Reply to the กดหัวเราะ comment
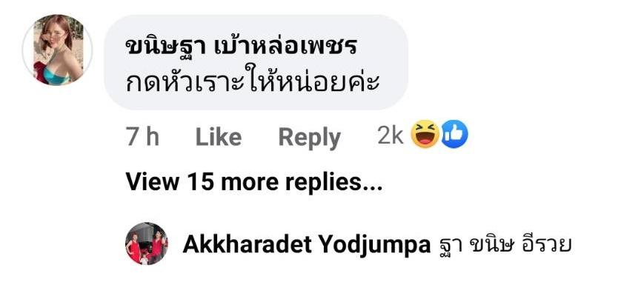 (310, 138)
